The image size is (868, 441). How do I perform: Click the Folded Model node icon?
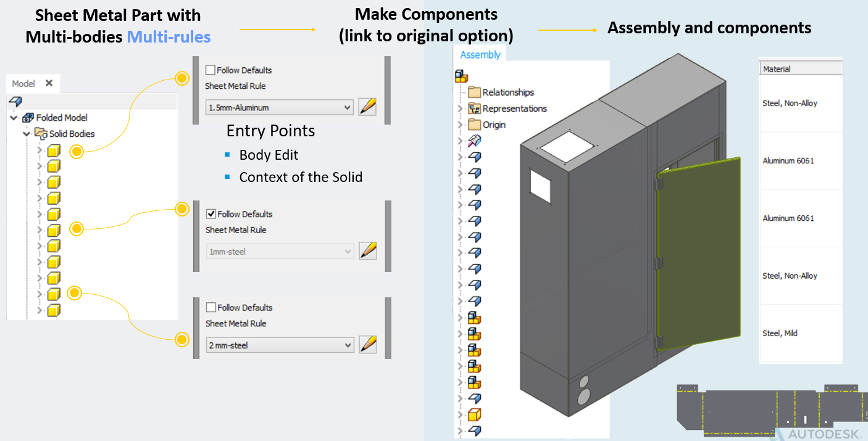28,118
